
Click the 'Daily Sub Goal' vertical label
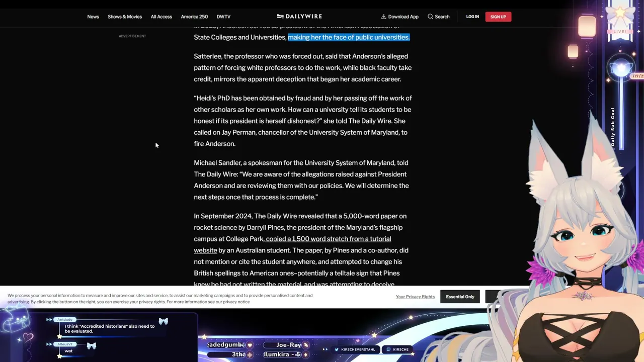click(x=613, y=127)
